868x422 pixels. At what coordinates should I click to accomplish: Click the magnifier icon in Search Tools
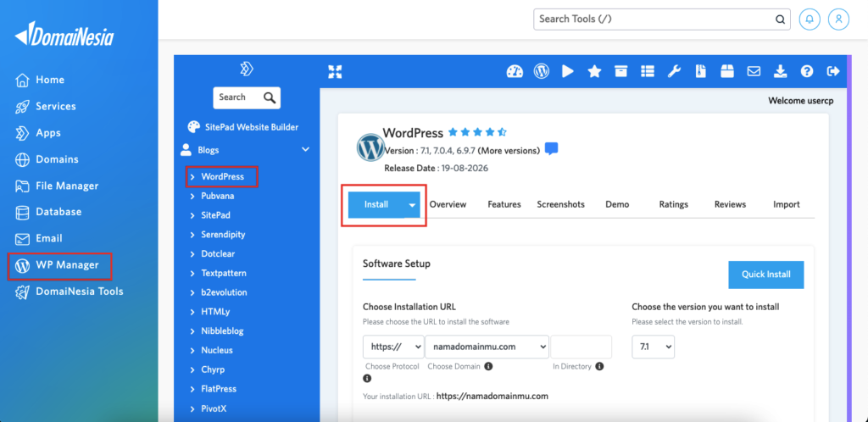780,19
